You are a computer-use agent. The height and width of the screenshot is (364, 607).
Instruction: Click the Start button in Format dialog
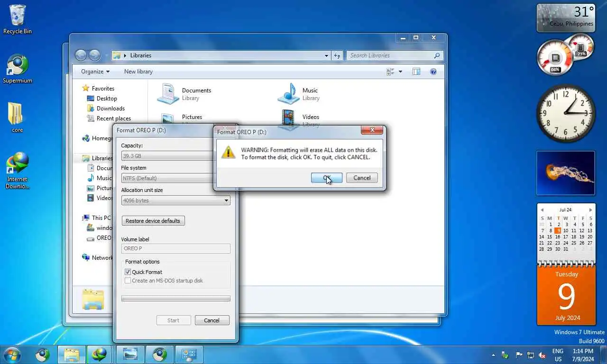pyautogui.click(x=174, y=320)
